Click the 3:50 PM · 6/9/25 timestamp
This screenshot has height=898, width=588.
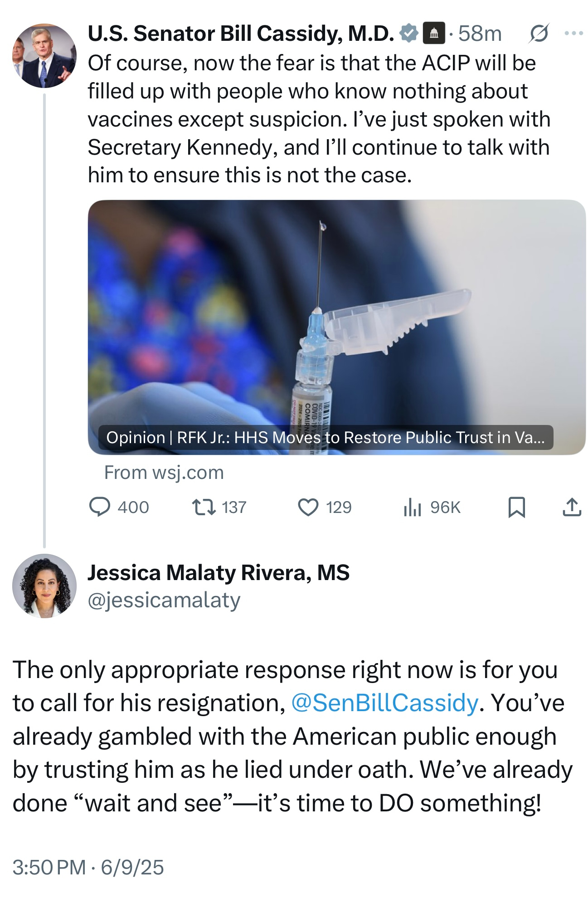[x=88, y=867]
